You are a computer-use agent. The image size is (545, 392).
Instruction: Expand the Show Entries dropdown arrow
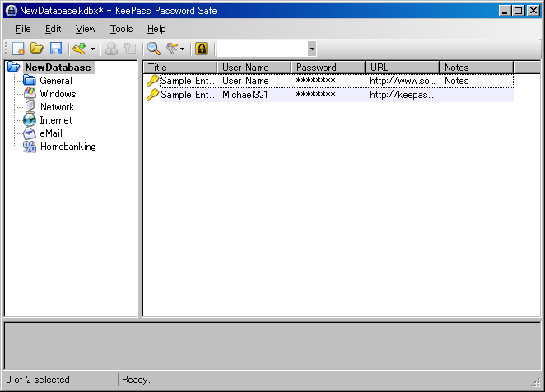pyautogui.click(x=183, y=49)
